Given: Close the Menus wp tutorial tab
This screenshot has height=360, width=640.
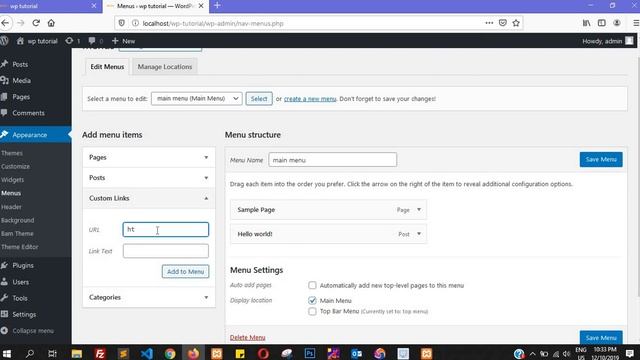Looking at the screenshot, I should click(x=201, y=6).
